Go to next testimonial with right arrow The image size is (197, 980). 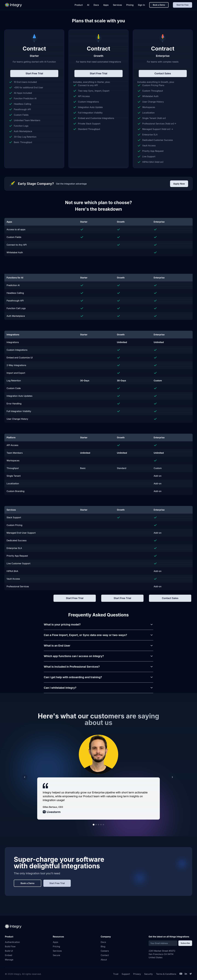click(x=172, y=777)
